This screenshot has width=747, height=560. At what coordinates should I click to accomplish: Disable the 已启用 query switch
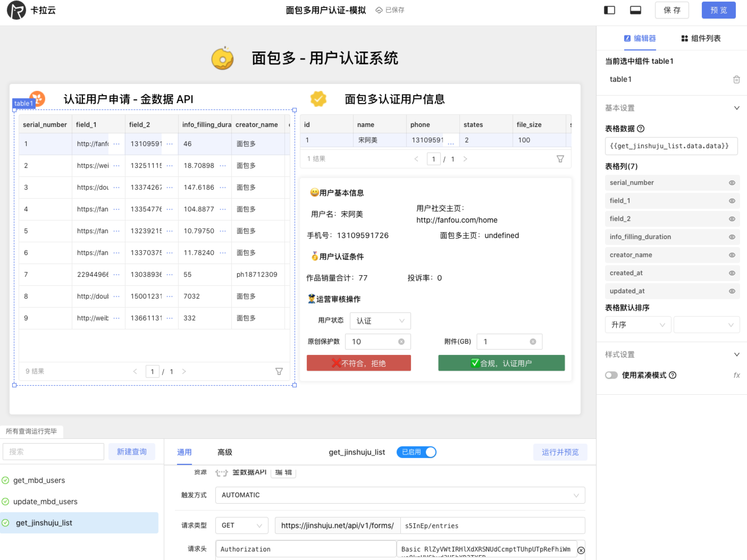416,452
